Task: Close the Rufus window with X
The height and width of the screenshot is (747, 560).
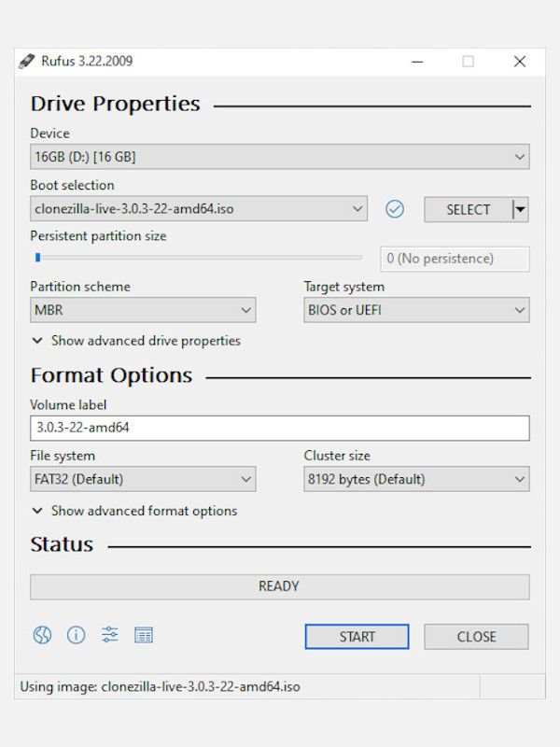Action: [x=520, y=62]
